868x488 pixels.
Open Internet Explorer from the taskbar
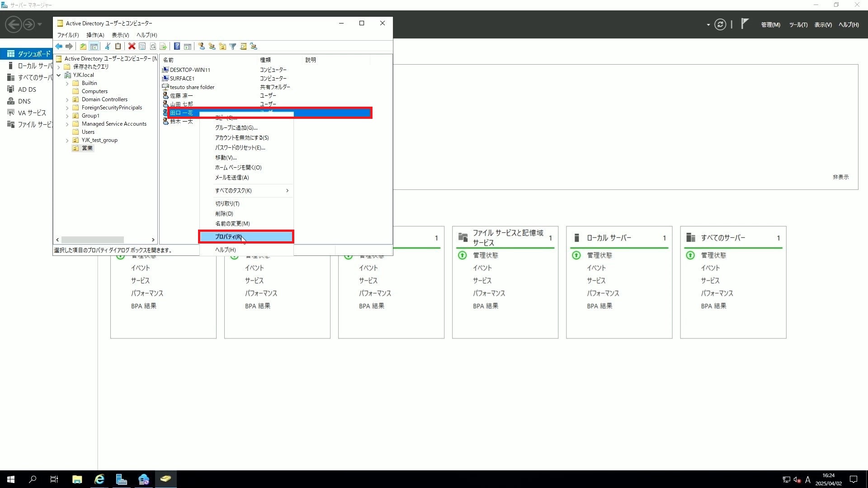pos(99,479)
